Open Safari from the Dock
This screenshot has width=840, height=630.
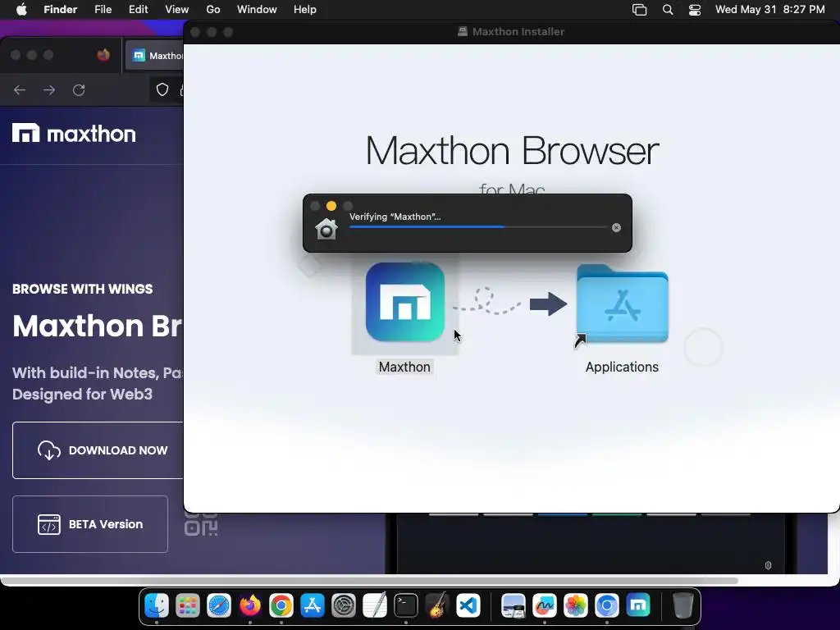pyautogui.click(x=218, y=606)
